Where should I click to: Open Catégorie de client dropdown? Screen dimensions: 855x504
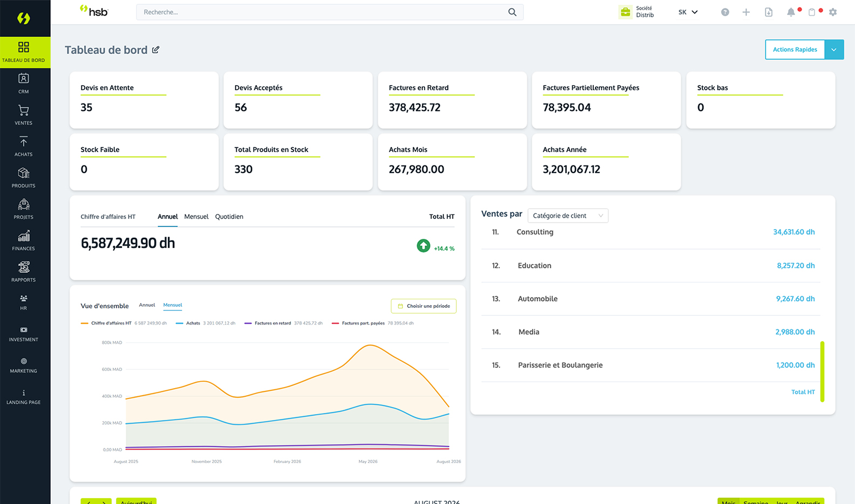[567, 216]
